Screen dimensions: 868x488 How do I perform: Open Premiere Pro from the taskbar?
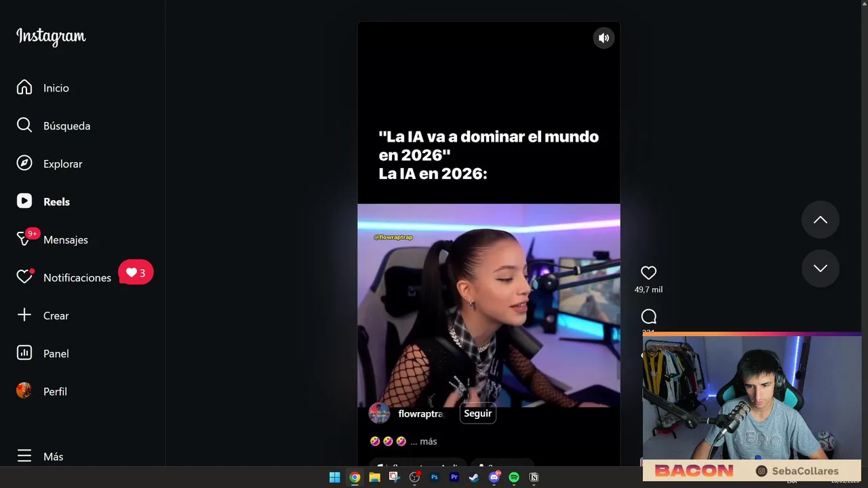click(x=454, y=477)
